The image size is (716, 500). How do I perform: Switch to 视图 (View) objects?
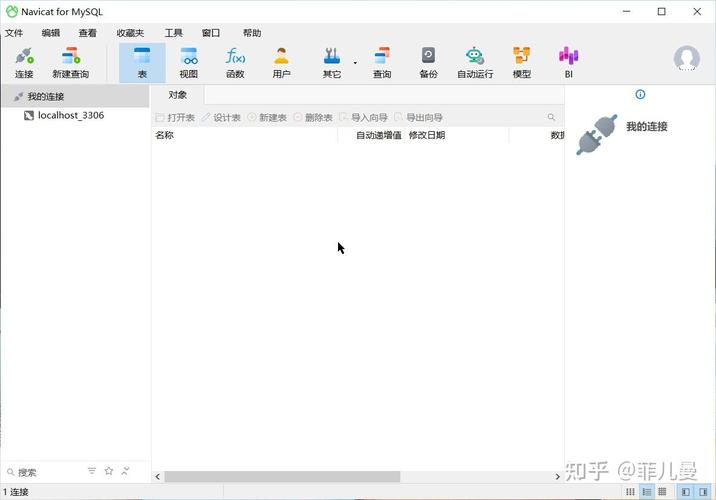[189, 63]
